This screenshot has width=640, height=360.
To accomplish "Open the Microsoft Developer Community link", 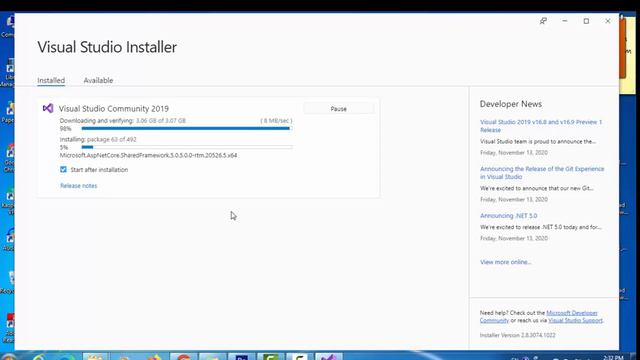I will tap(571, 313).
